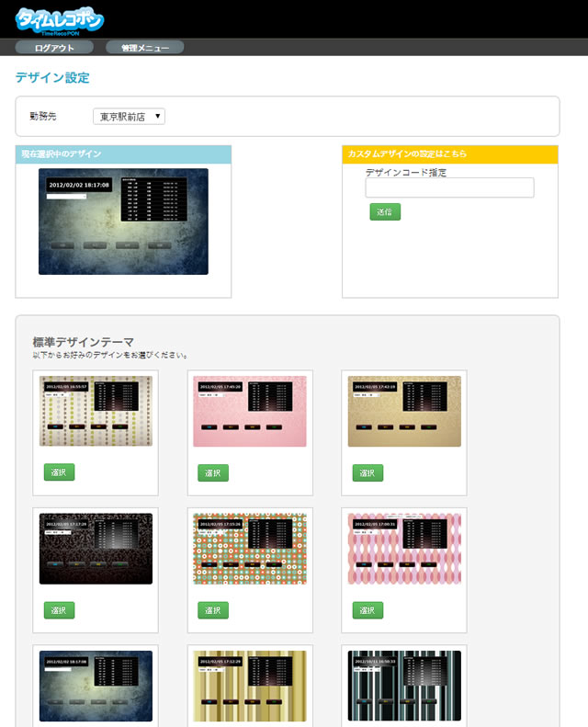Image resolution: width=588 pixels, height=727 pixels.
Task: Click the gold tan theme thumbnail
Action: (x=404, y=411)
